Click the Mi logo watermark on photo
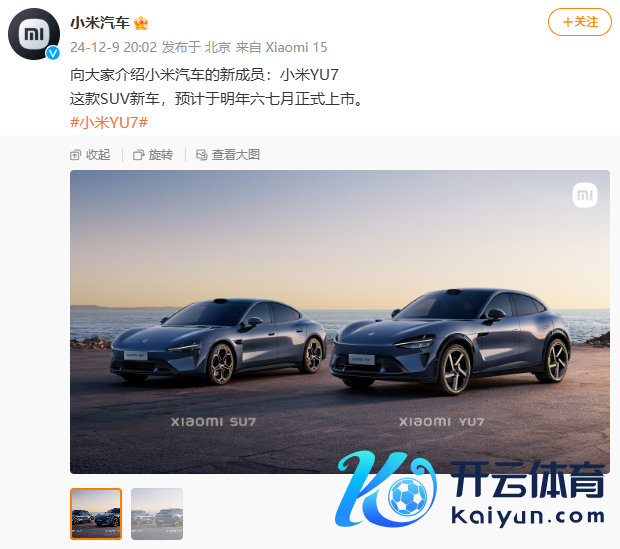The width and height of the screenshot is (620, 549). pyautogui.click(x=585, y=195)
